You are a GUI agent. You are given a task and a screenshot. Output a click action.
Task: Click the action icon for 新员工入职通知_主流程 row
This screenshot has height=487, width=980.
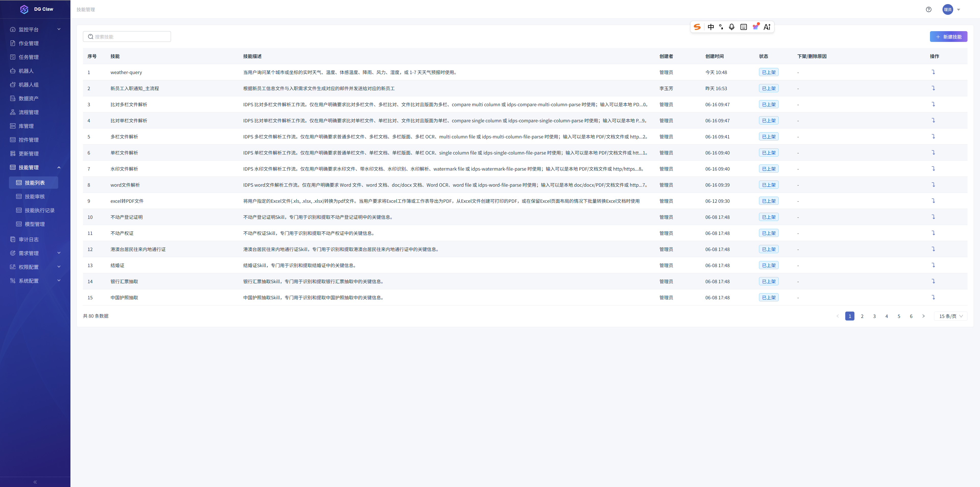(x=933, y=88)
